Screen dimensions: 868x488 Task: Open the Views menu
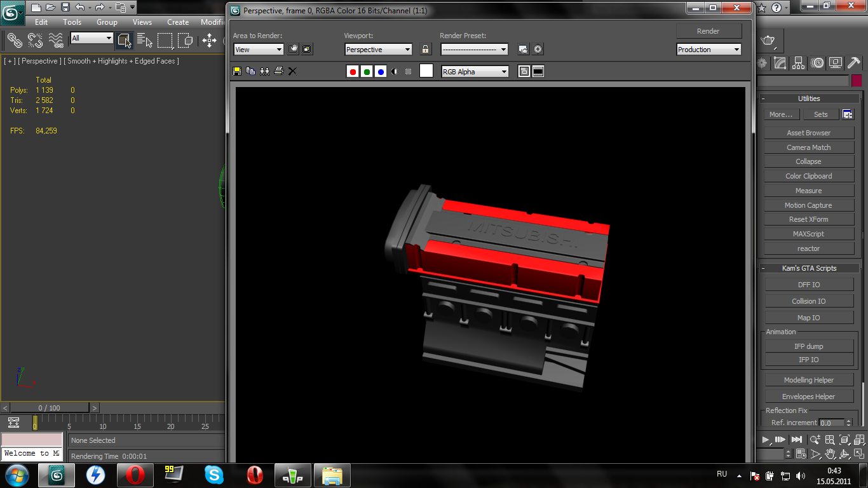(x=142, y=22)
